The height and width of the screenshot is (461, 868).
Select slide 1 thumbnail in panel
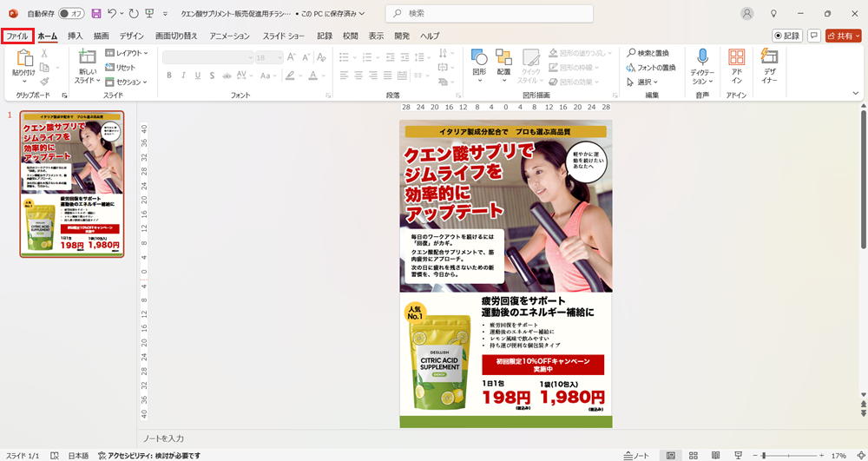(x=72, y=184)
